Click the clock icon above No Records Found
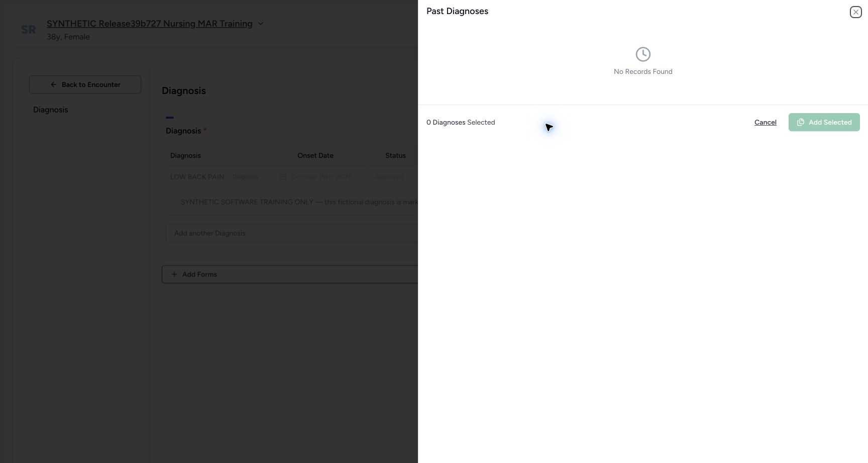The height and width of the screenshot is (463, 868). coord(643,54)
